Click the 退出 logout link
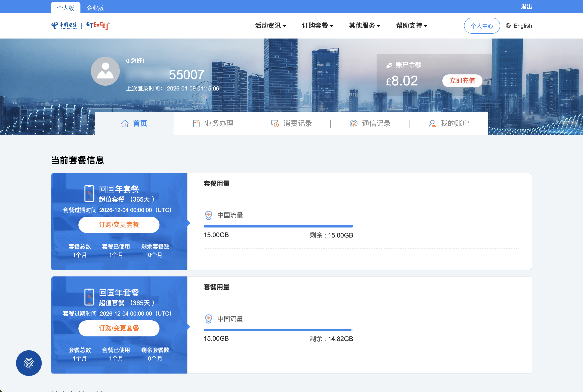This screenshot has width=583, height=392. pyautogui.click(x=526, y=6)
